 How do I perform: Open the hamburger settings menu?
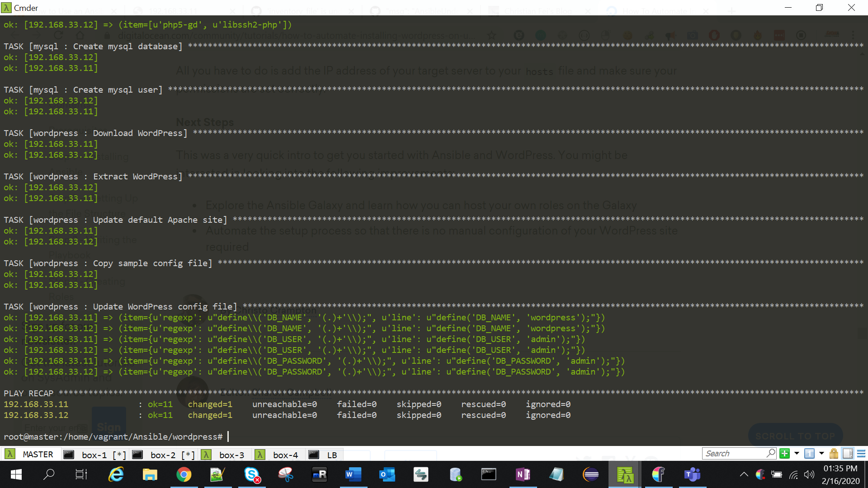pos(861,453)
